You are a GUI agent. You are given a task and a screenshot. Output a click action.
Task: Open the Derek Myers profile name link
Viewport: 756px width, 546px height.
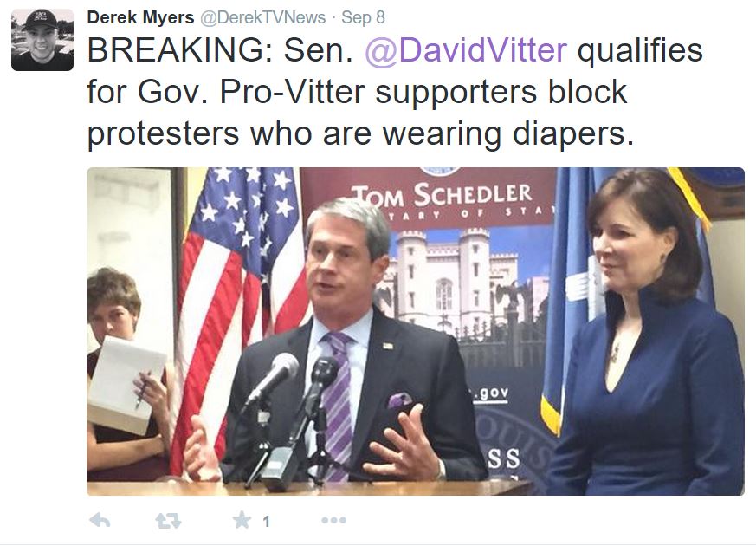tap(140, 17)
